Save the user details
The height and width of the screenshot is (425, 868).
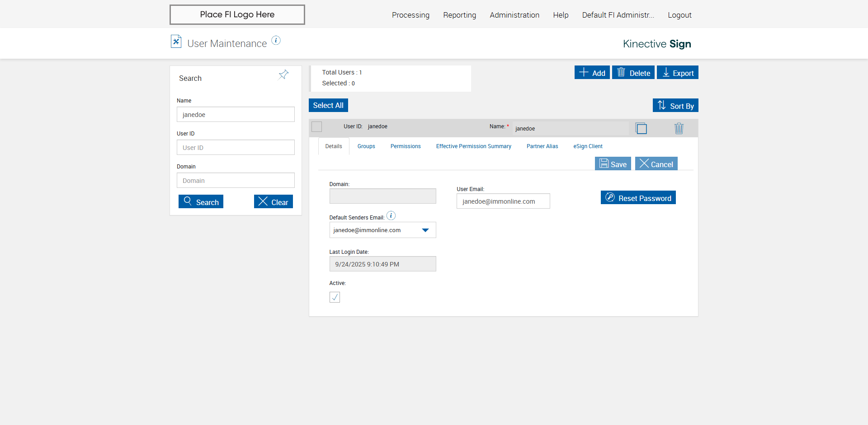tap(613, 163)
